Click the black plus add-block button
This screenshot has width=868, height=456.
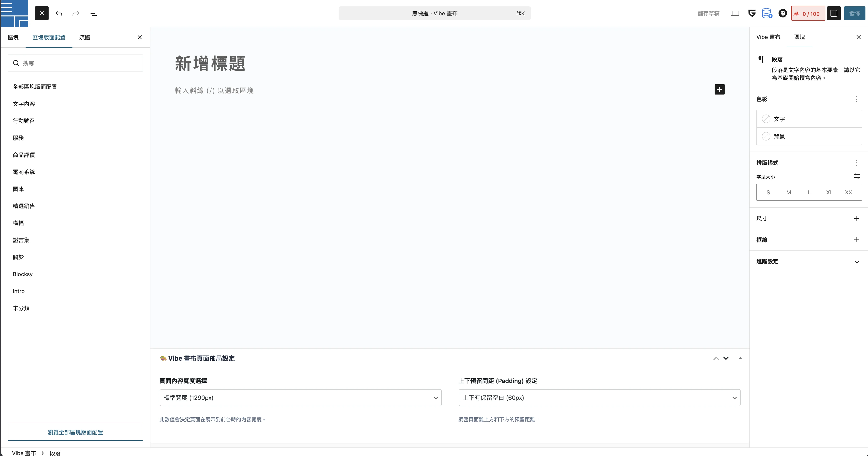[719, 89]
